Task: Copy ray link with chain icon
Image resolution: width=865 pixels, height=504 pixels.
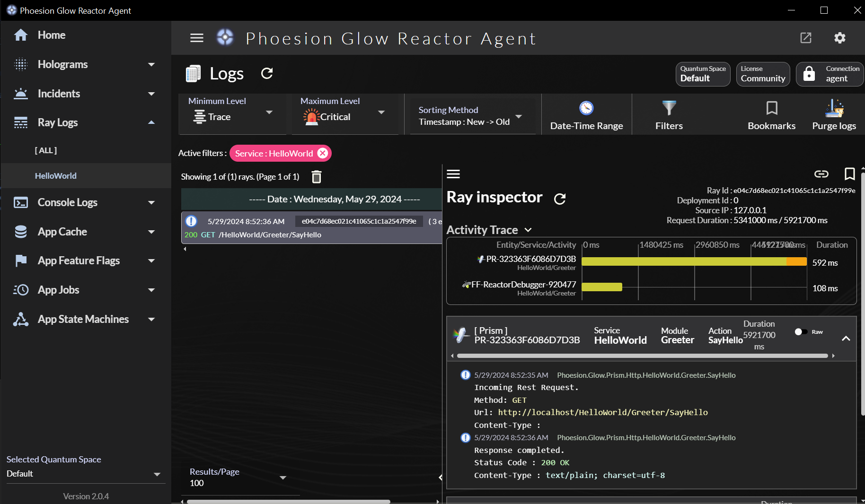Action: pyautogui.click(x=821, y=174)
